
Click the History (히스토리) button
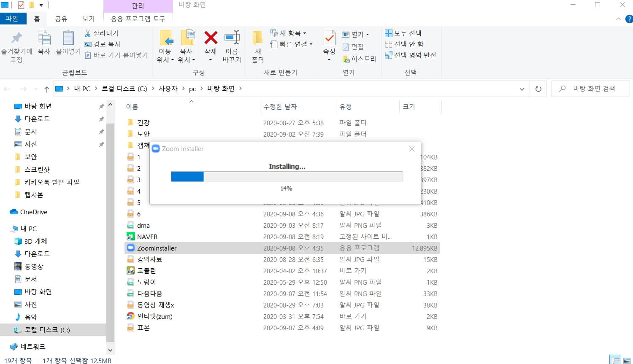coord(359,59)
